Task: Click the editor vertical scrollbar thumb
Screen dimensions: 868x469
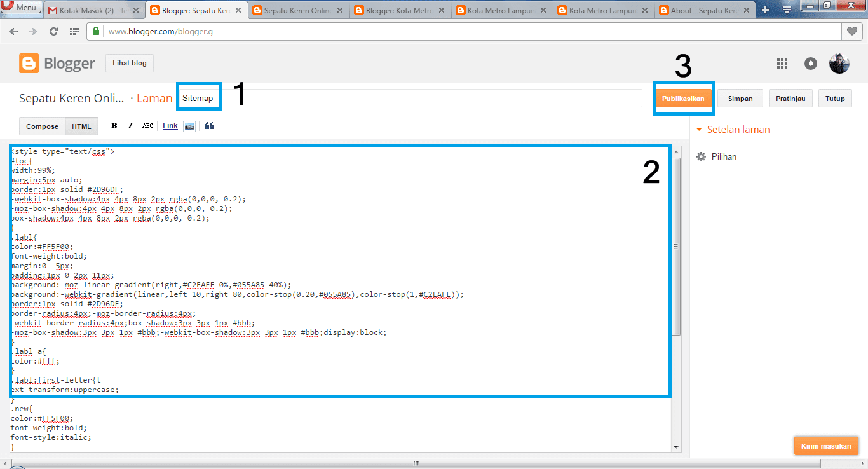Action: [676, 247]
